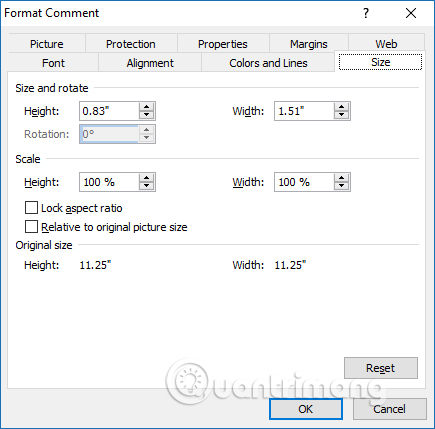Click the Reset button
This screenshot has height=429, width=435.
(x=381, y=368)
